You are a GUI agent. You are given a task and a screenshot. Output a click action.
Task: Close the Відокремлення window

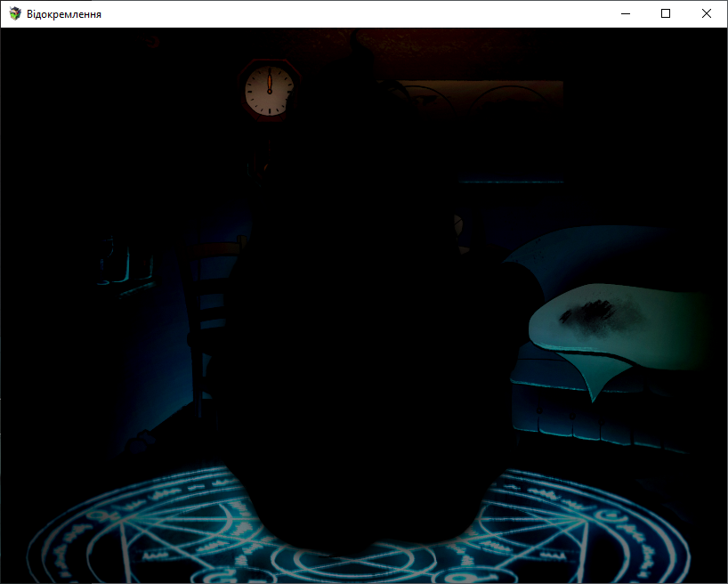pyautogui.click(x=706, y=14)
